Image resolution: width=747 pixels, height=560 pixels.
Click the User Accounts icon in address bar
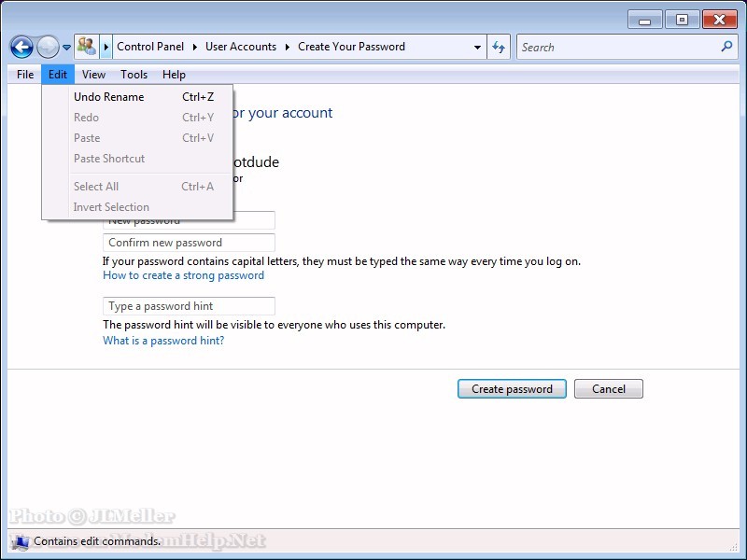[x=87, y=47]
